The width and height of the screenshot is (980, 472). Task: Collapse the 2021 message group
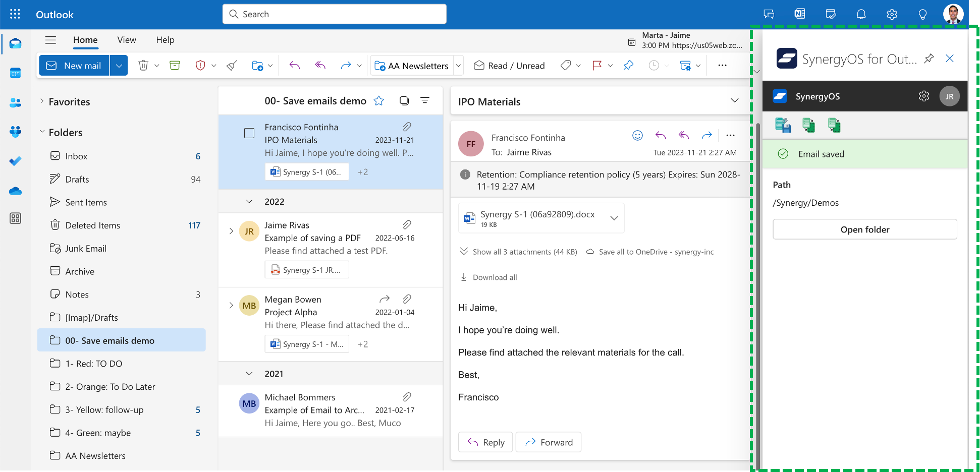[249, 374]
